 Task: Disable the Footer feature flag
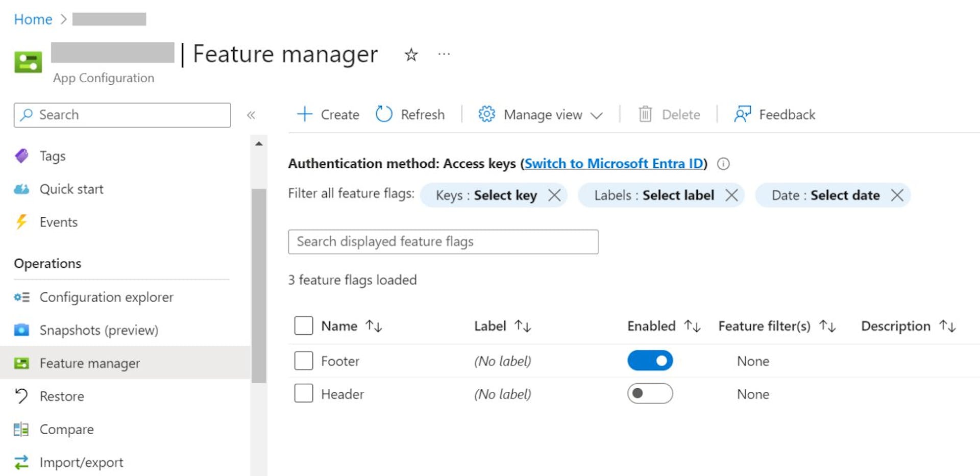click(x=650, y=360)
